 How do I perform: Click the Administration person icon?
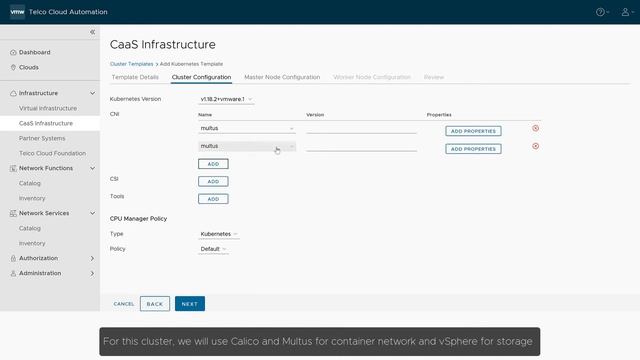(13, 273)
